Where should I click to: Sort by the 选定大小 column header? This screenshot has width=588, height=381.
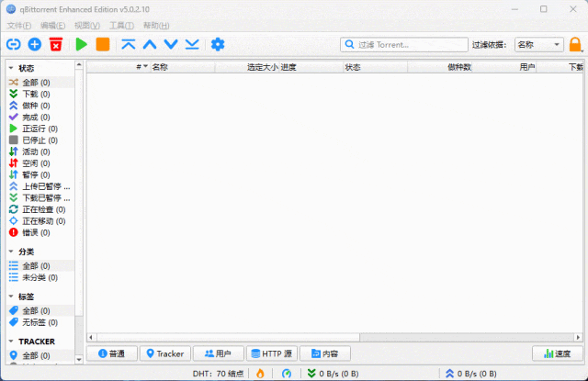pos(247,67)
